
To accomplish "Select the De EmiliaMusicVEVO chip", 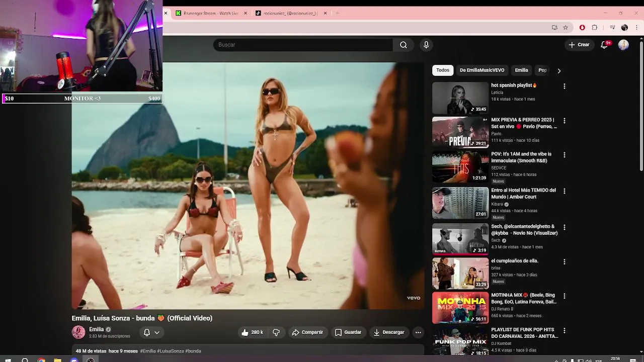I will coord(482,70).
